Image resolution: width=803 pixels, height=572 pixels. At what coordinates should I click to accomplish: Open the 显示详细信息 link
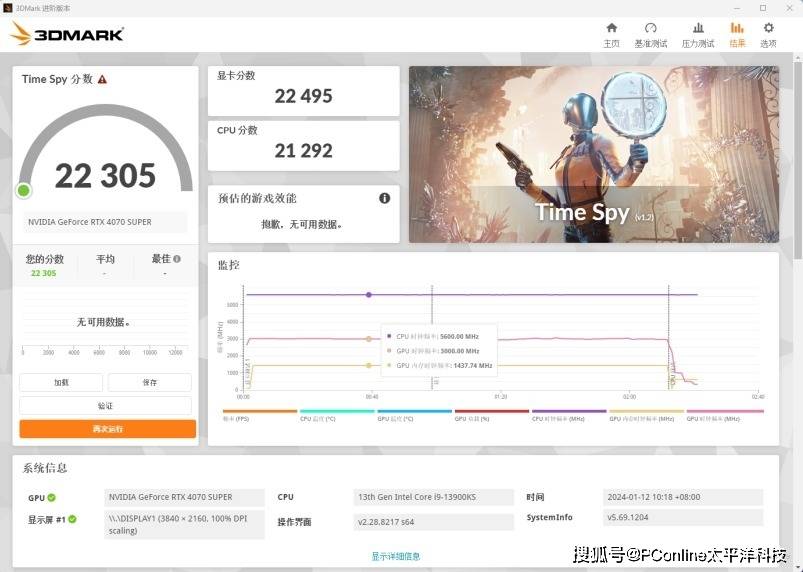[396, 556]
